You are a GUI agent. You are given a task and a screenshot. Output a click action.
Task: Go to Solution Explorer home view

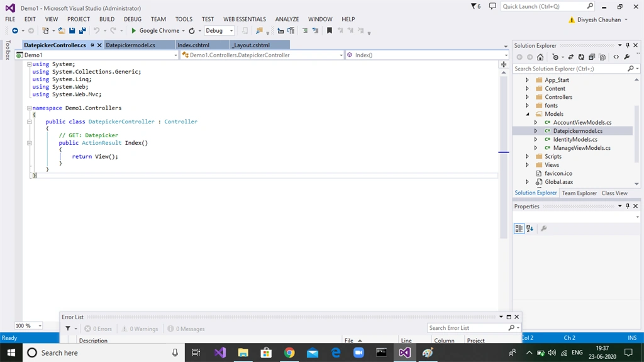(540, 57)
